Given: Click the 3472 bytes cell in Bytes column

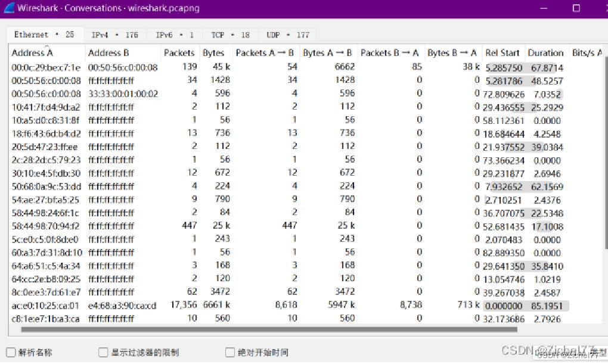Looking at the screenshot, I should [220, 291].
